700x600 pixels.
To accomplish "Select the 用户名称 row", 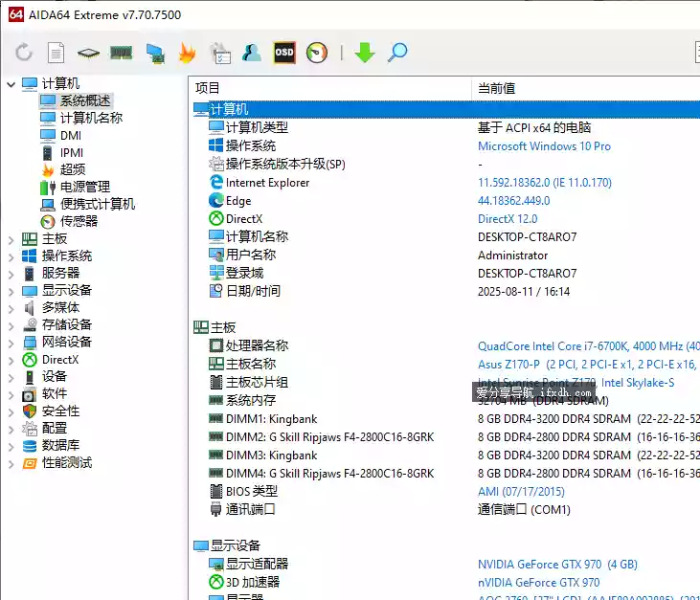I will 454,256.
